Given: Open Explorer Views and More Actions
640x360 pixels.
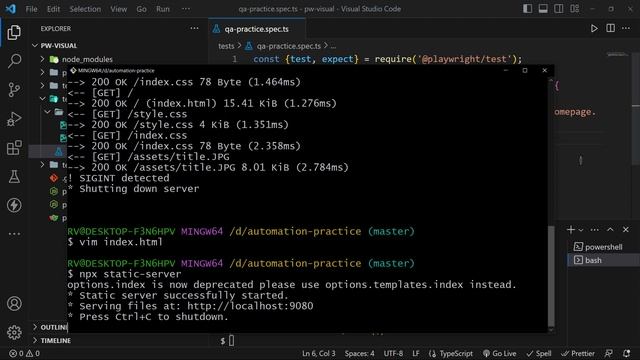Looking at the screenshot, I should point(194,28).
